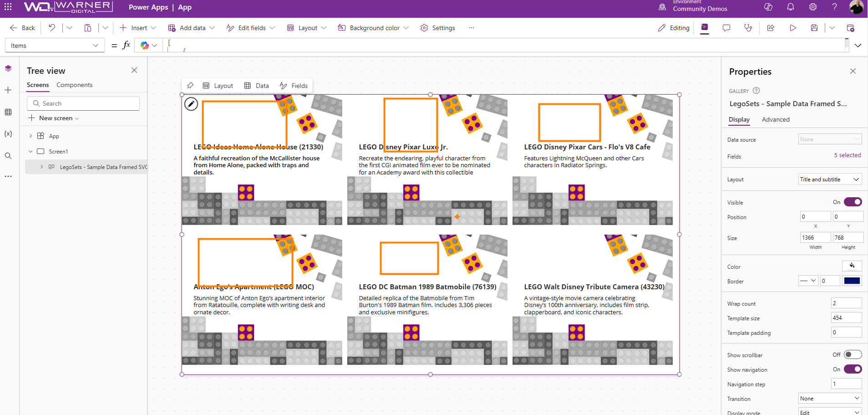Open the help question mark icon
Viewport: 868px width, 415px height.
coord(834,7)
